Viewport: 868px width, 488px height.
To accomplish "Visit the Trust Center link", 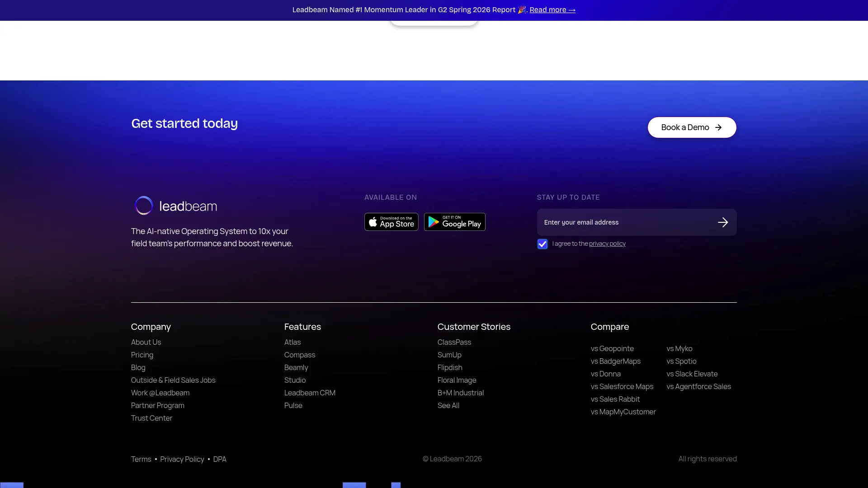I will coord(151,418).
